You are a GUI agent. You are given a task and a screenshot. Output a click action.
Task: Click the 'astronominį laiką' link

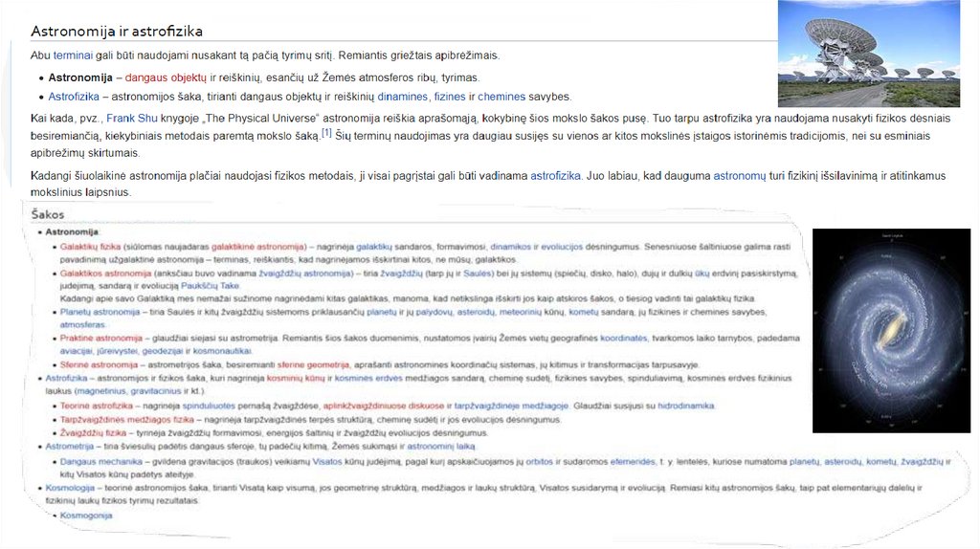point(441,446)
